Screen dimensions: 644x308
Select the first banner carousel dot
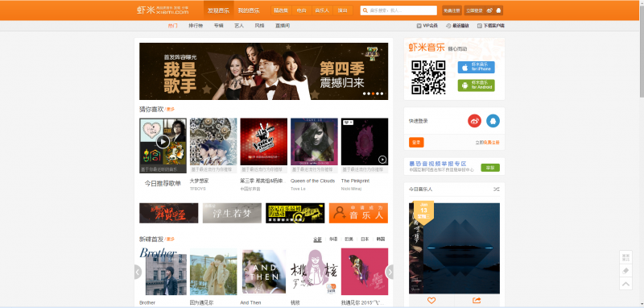(364, 94)
